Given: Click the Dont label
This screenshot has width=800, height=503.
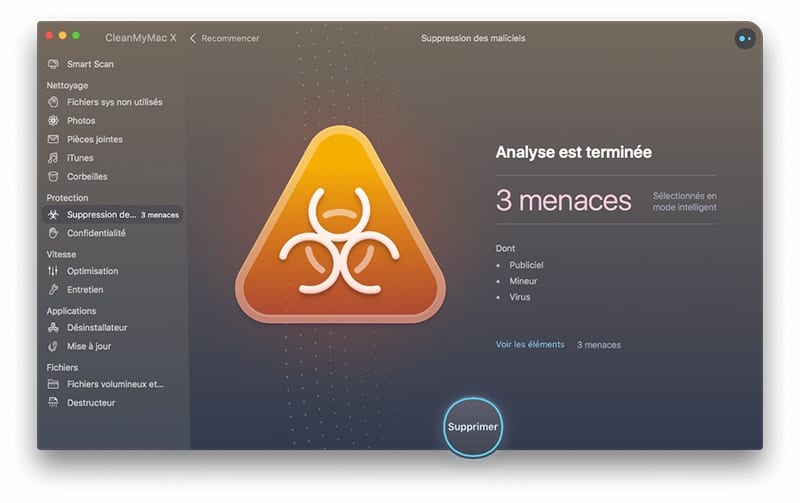Looking at the screenshot, I should (505, 248).
